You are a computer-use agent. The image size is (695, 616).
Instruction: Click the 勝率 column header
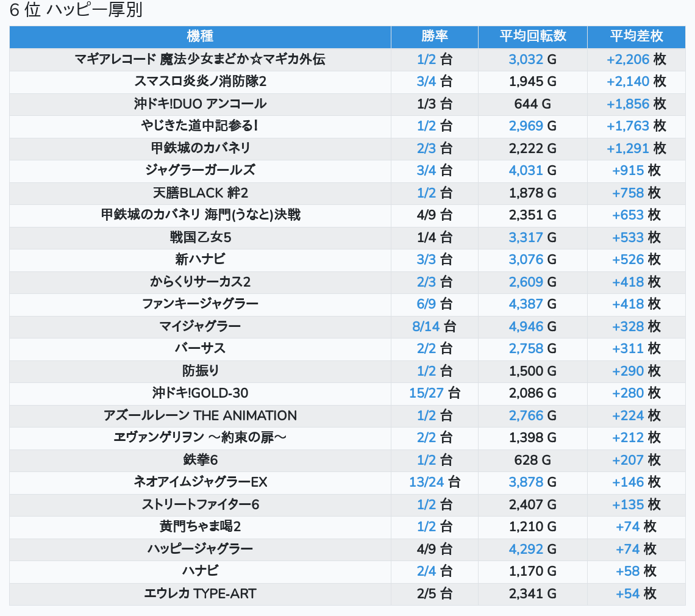434,37
